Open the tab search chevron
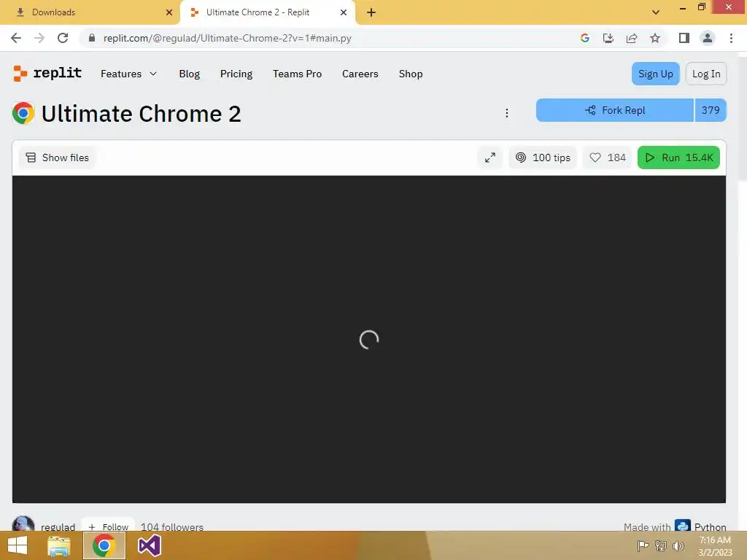Image resolution: width=747 pixels, height=560 pixels. (656, 12)
